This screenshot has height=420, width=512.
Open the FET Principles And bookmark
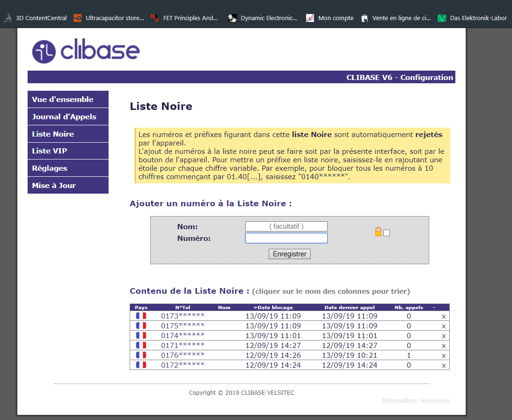[x=184, y=18]
